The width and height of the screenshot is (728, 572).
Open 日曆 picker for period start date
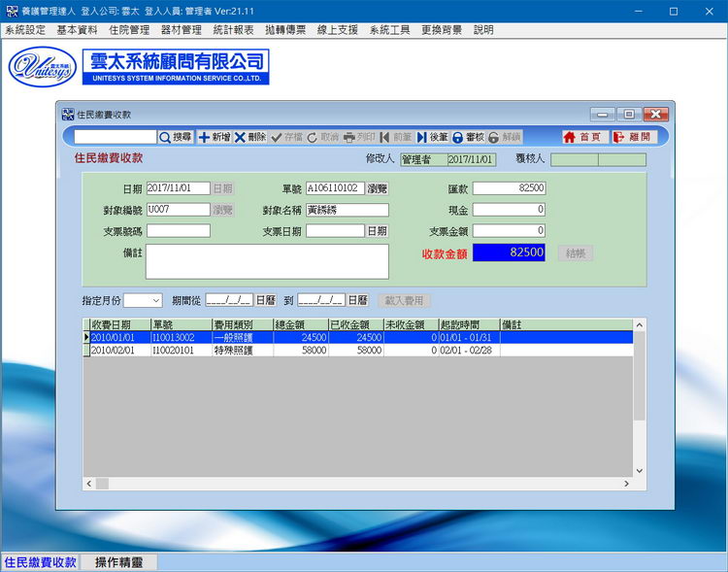tap(265, 301)
